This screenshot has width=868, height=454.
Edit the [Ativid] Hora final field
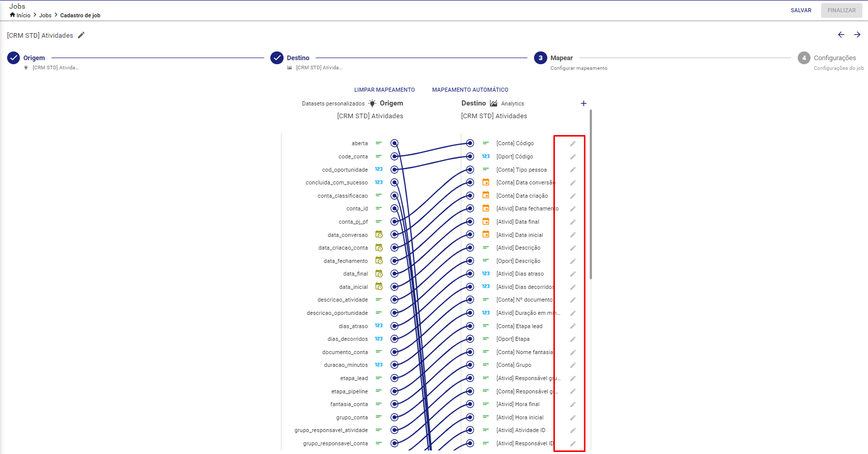point(573,405)
